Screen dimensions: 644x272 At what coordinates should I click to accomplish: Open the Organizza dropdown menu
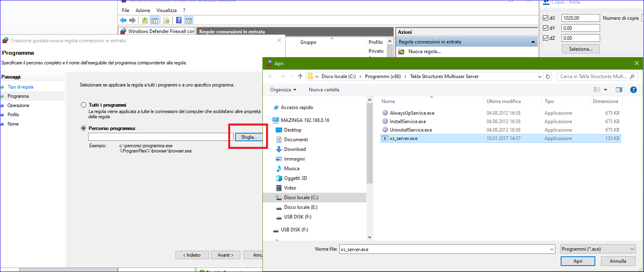(283, 90)
